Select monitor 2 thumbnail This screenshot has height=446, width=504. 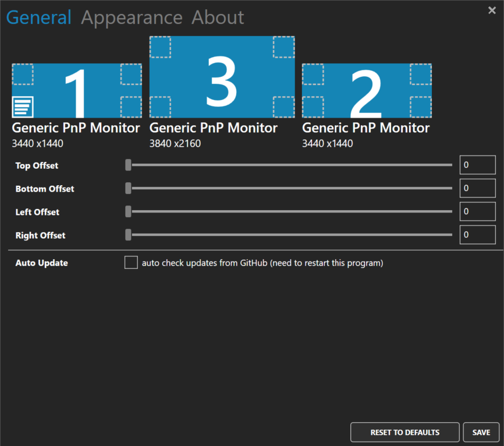[367, 91]
